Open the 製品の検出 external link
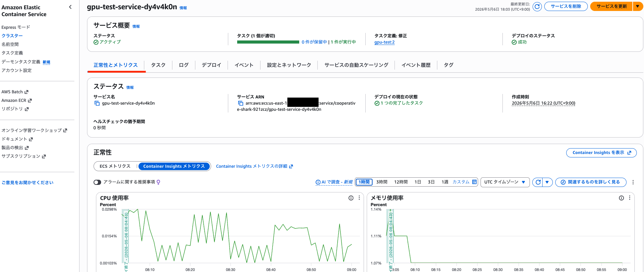Image resolution: width=644 pixels, height=272 pixels. [x=15, y=147]
